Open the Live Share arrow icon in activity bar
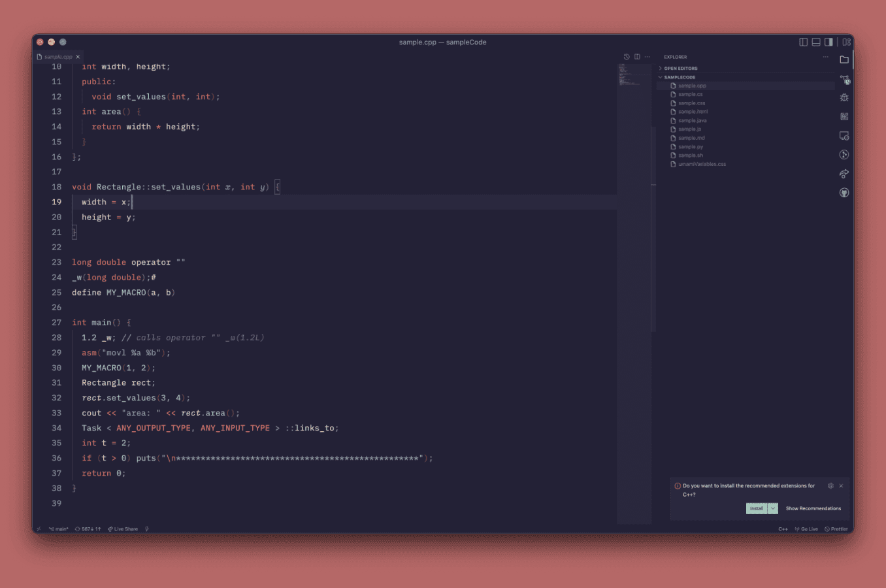886x588 pixels. click(x=844, y=174)
